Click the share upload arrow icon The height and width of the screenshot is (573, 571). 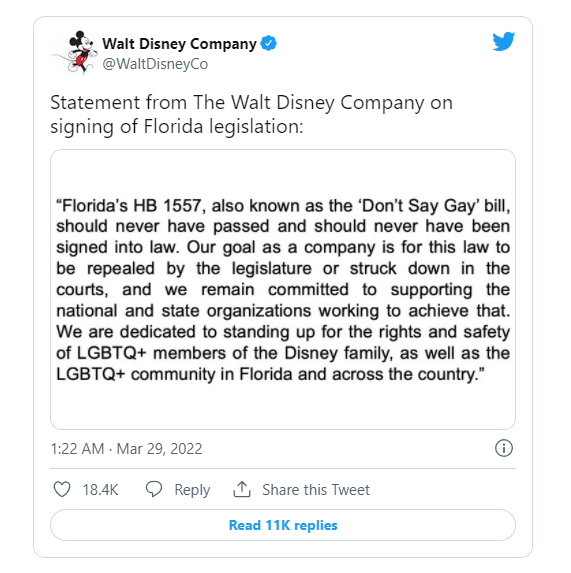[242, 489]
